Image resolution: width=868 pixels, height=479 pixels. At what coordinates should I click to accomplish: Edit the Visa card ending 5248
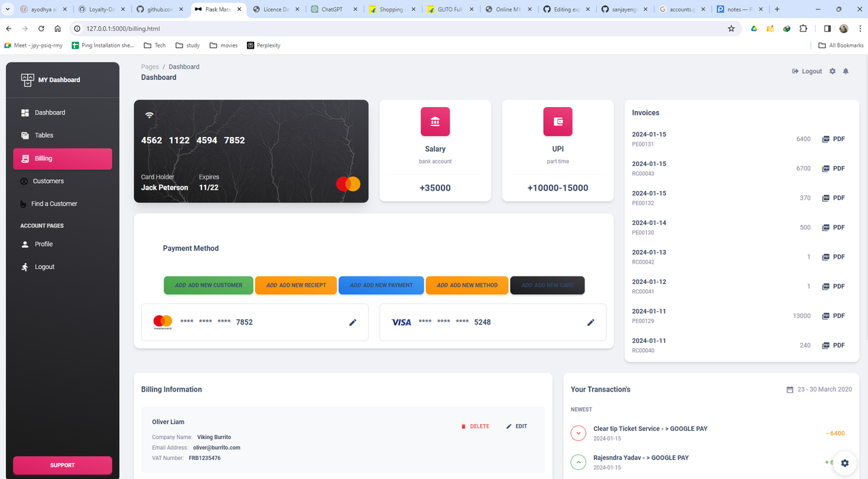point(591,322)
